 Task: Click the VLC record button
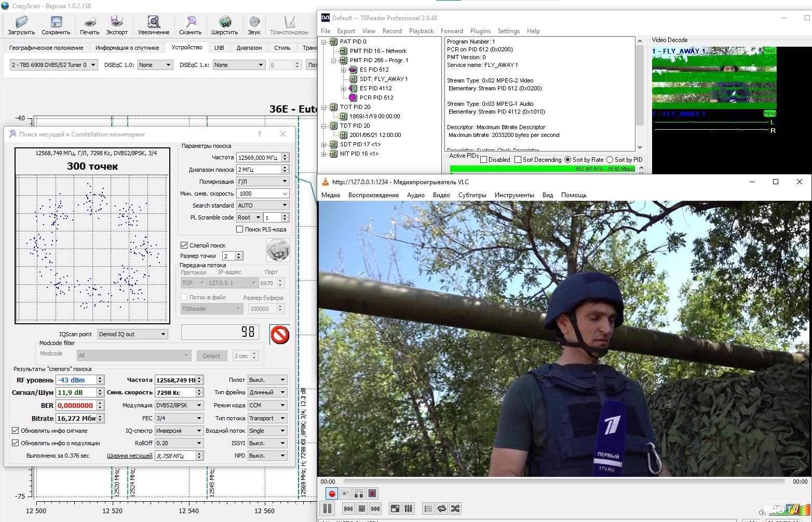tap(332, 493)
